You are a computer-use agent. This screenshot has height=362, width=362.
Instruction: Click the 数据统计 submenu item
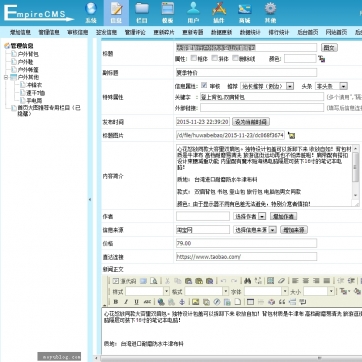(250, 32)
